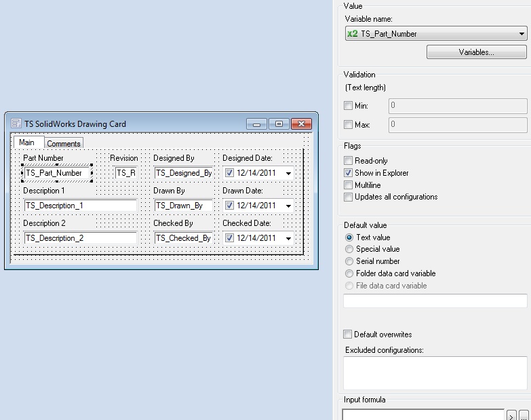The image size is (531, 420).
Task: Uncheck the Drawn Date checkbox
Action: 229,206
